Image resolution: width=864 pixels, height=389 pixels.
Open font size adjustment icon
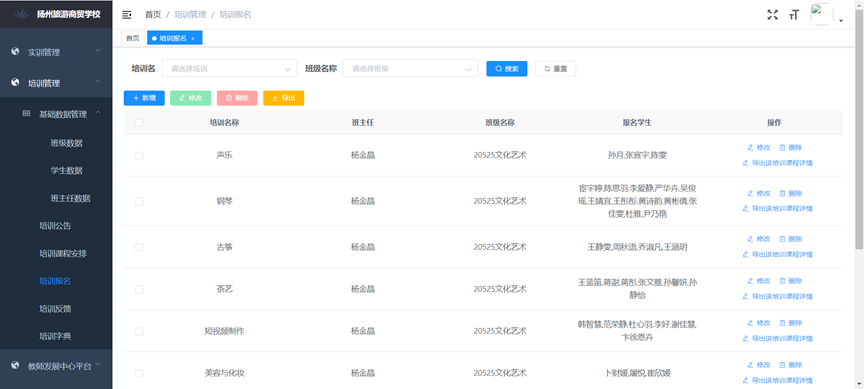794,15
